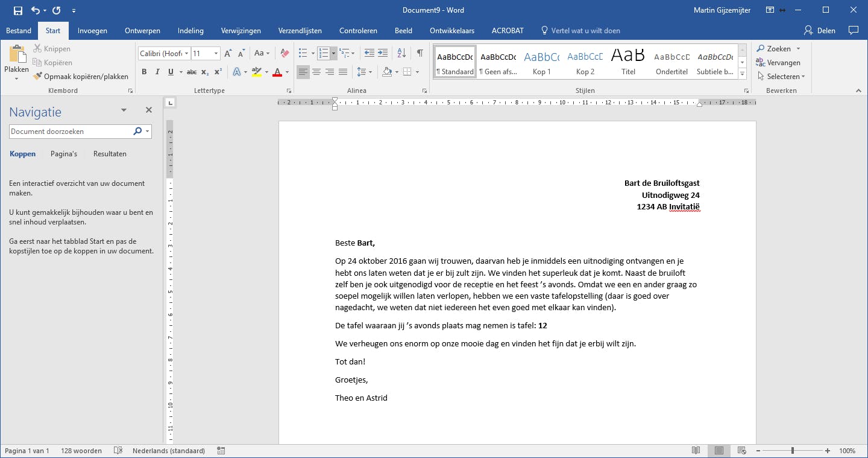The width and height of the screenshot is (868, 458).
Task: Click the Zoeken find button
Action: (x=779, y=49)
